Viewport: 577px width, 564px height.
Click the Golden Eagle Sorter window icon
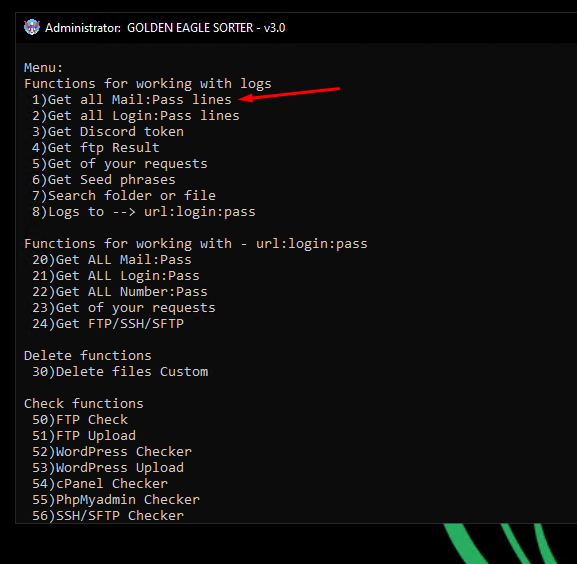click(32, 28)
